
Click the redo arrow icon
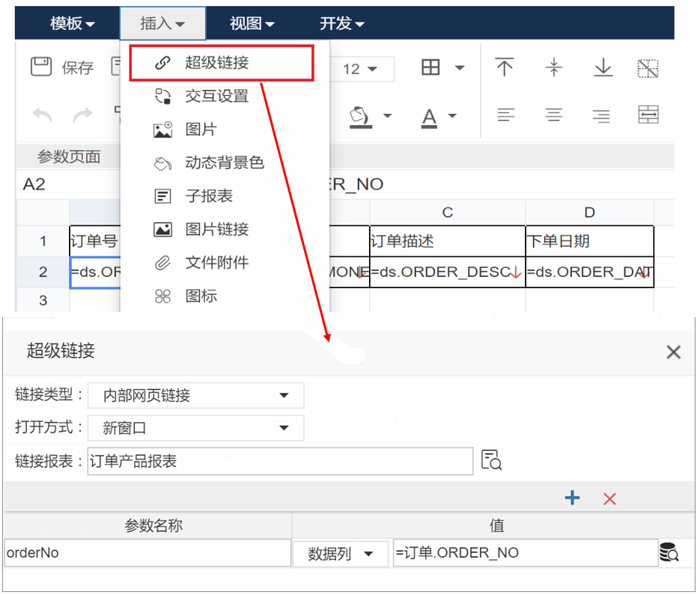[x=82, y=115]
